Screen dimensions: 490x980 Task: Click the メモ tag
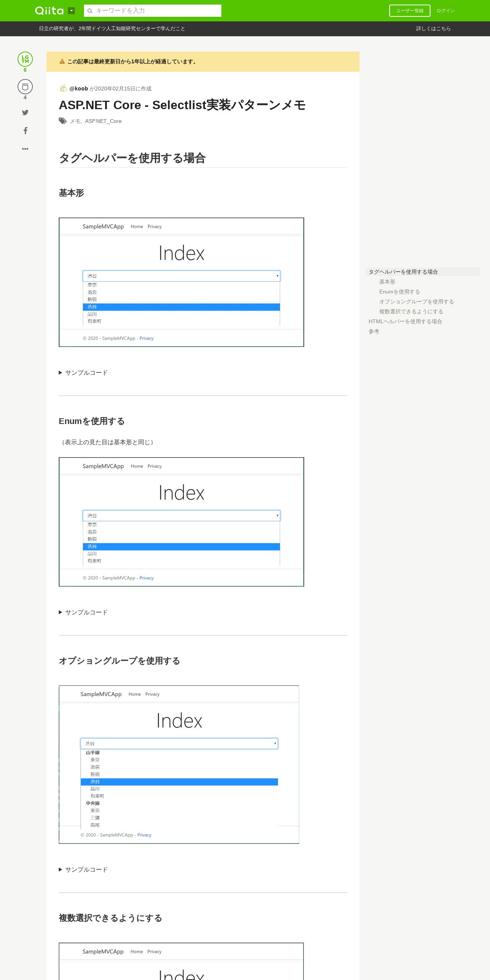[x=75, y=121]
